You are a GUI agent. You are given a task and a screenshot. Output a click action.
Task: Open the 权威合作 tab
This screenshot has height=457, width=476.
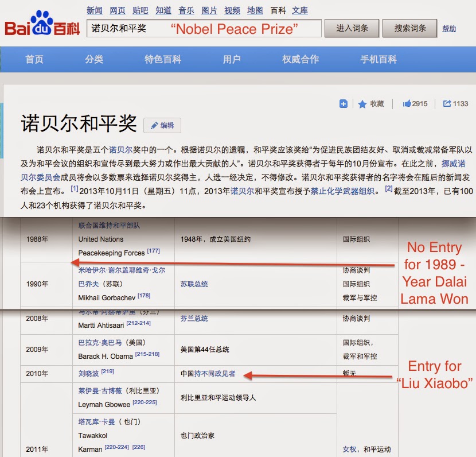tap(301, 59)
